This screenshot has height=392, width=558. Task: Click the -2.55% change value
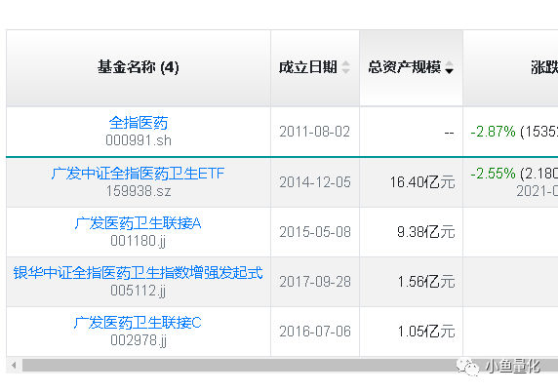(x=493, y=174)
